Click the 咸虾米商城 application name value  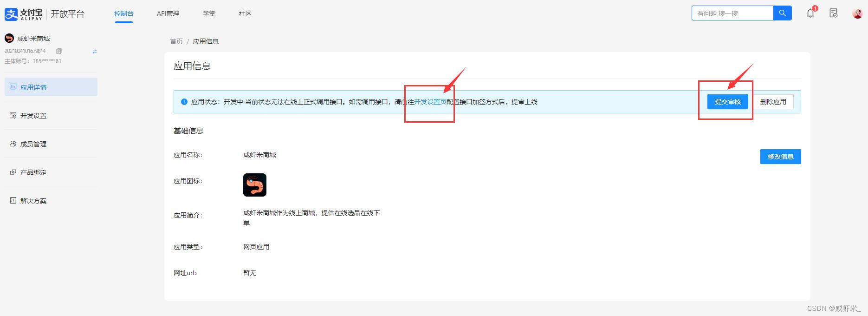point(259,155)
